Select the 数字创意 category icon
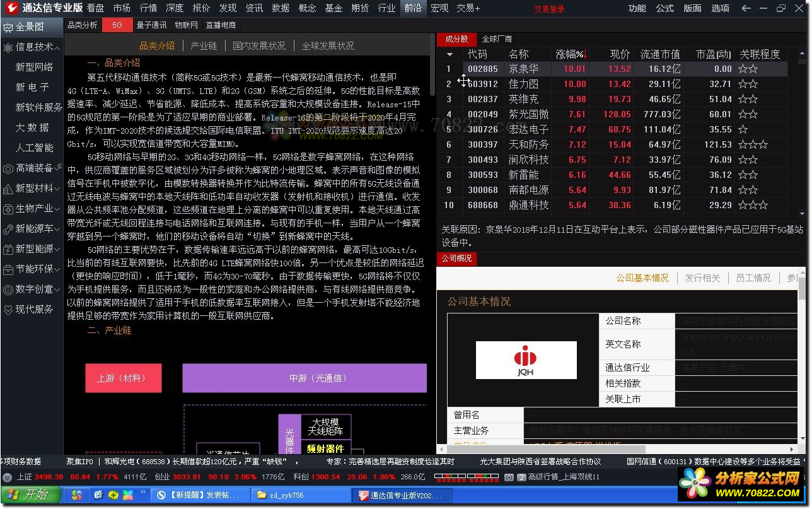Viewport: 812px width, 509px height. coord(8,290)
